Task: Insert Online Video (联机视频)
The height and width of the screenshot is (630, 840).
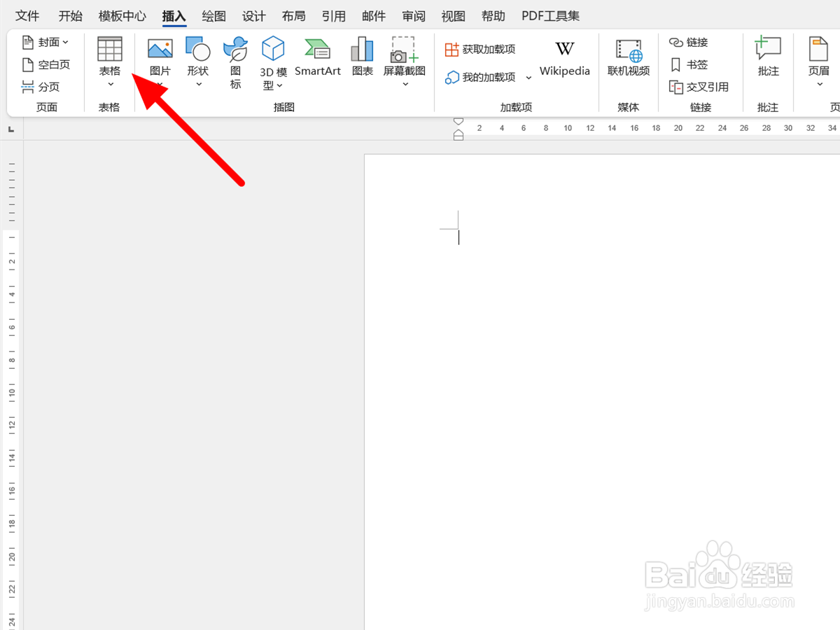Action: [x=629, y=57]
